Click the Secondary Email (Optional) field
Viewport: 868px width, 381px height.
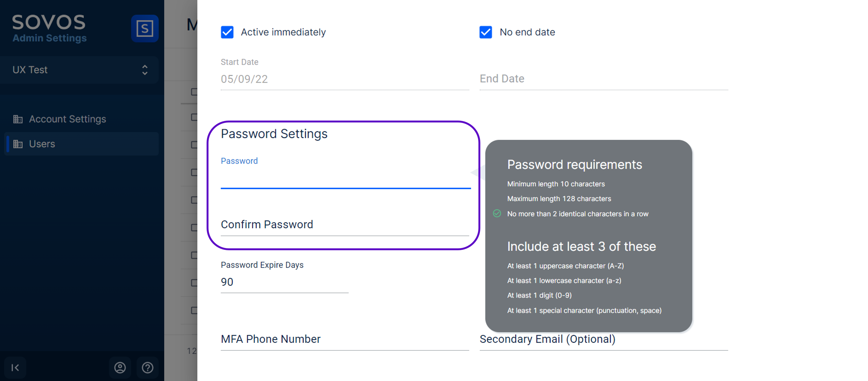(603, 339)
